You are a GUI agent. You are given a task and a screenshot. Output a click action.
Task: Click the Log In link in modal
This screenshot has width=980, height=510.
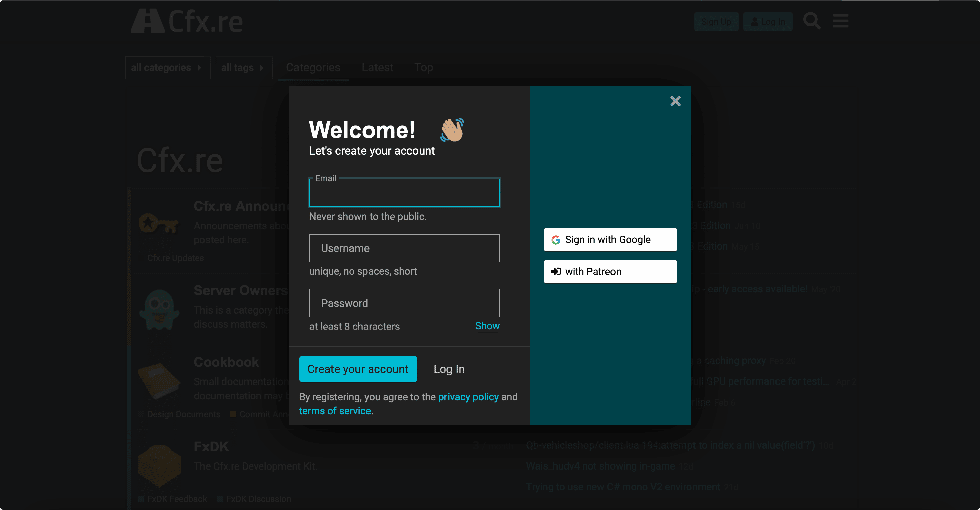pos(449,369)
